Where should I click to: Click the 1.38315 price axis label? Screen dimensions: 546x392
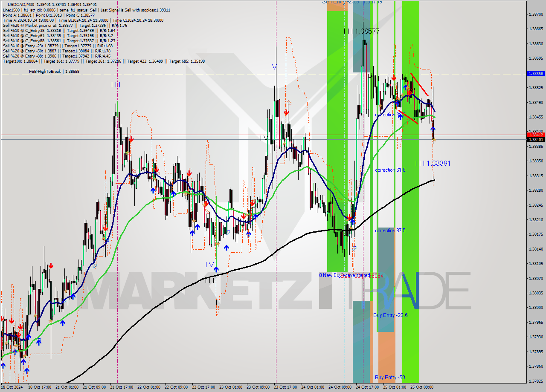pyautogui.click(x=535, y=176)
